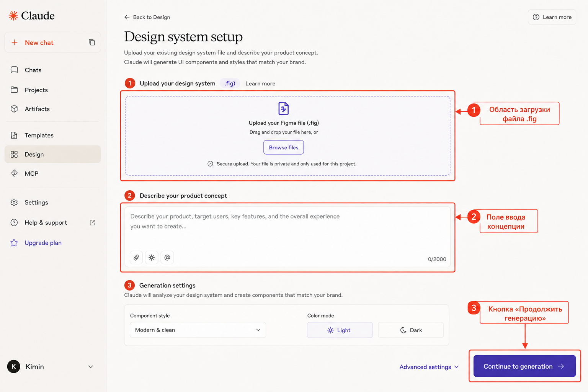Select Dark color mode
The image size is (588, 392).
[x=411, y=330]
